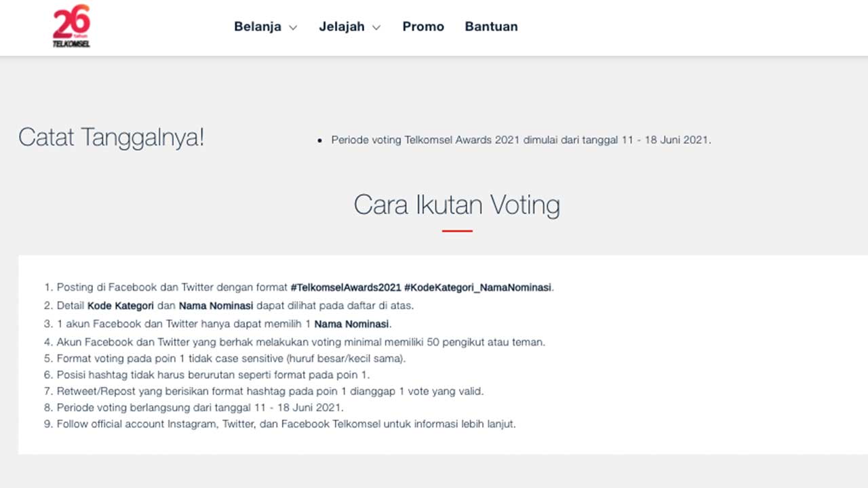Click bold Nama Nominasi in step two
The width and height of the screenshot is (868, 488).
coord(216,306)
